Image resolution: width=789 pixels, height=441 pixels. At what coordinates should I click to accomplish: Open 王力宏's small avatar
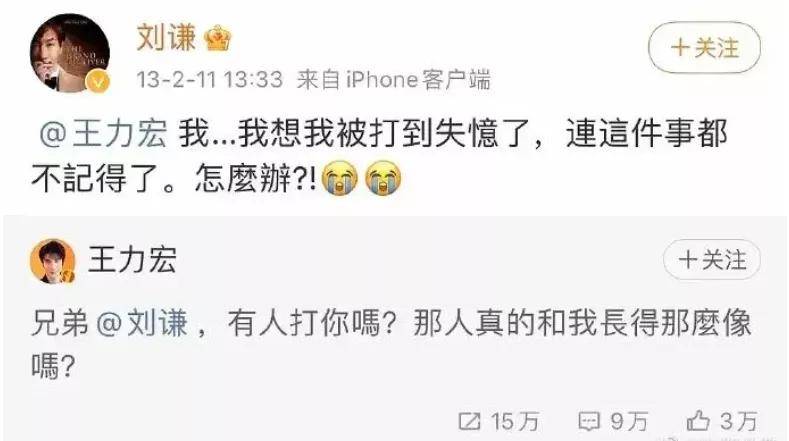(52, 261)
